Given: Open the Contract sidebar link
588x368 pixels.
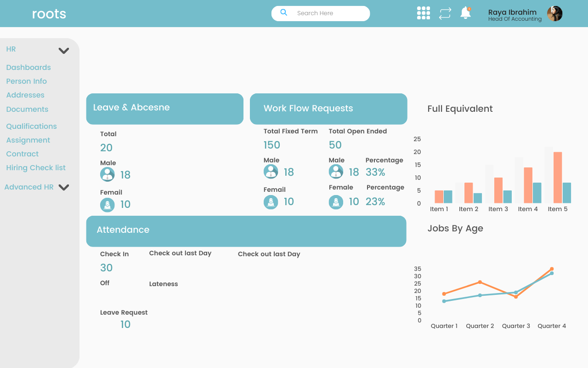Looking at the screenshot, I should pyautogui.click(x=23, y=154).
